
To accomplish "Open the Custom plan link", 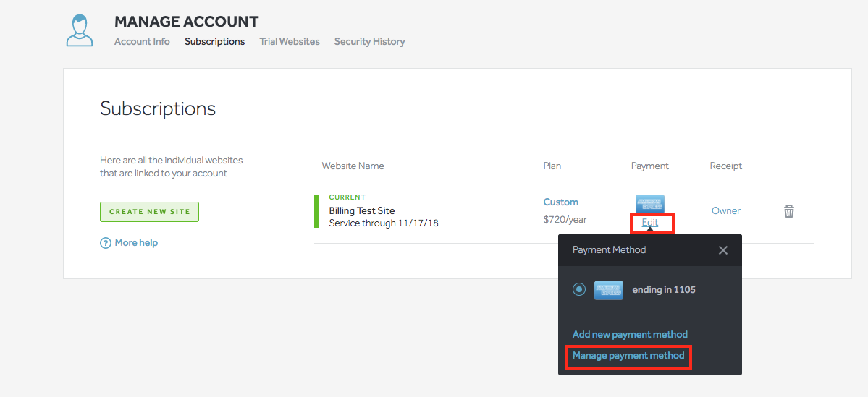I will [561, 202].
